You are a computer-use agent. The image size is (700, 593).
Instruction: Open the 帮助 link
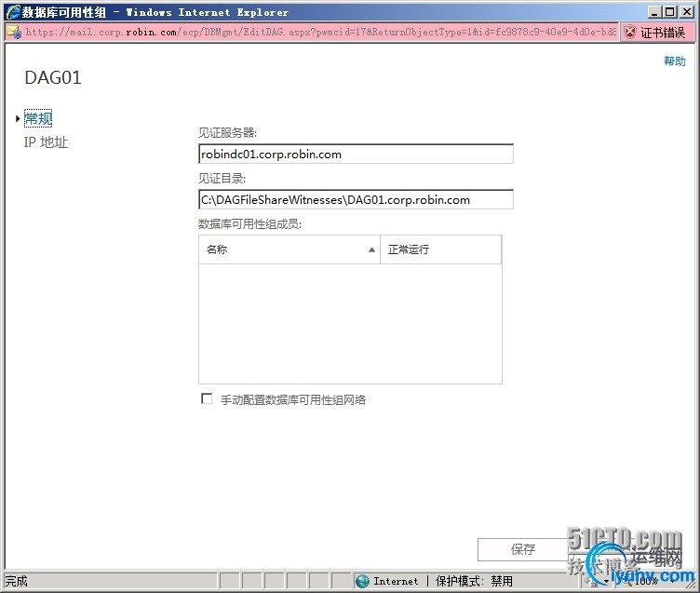pyautogui.click(x=675, y=61)
